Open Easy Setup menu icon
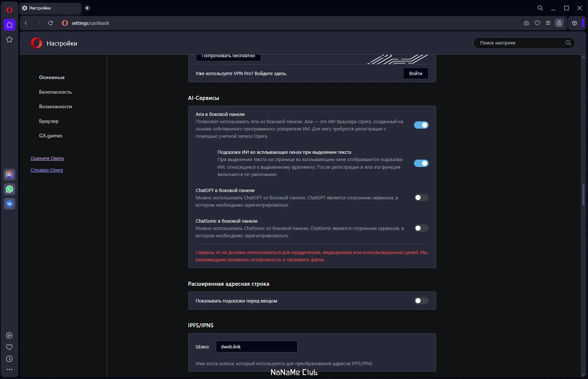Screen dimensions: 588x379 [x=548, y=23]
